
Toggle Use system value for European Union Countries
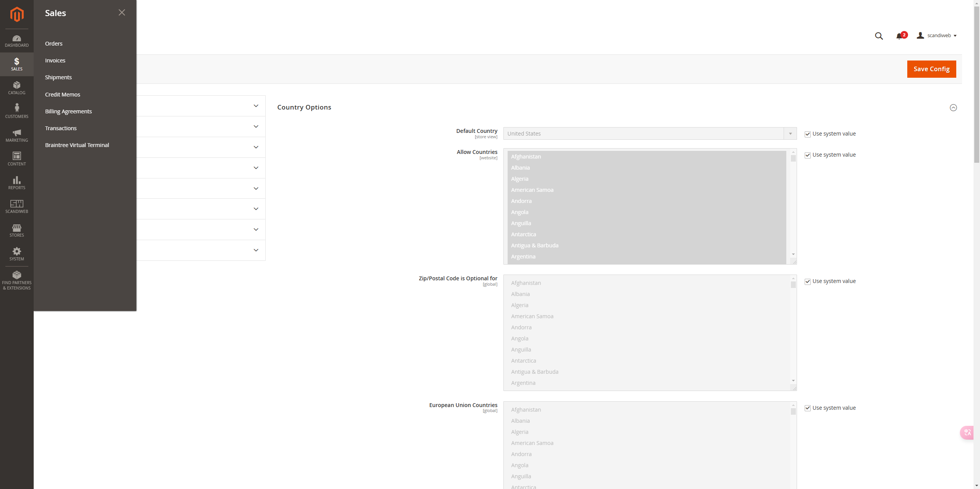tap(808, 408)
